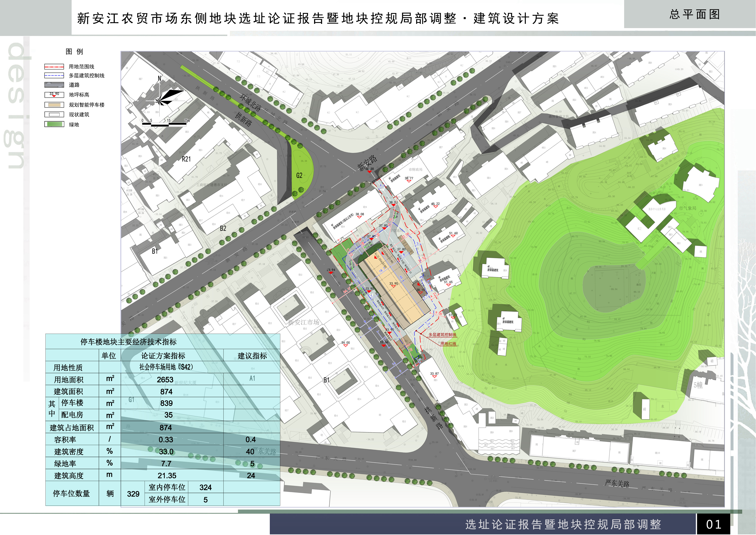Click the 用地范围线 legend label

(82, 66)
